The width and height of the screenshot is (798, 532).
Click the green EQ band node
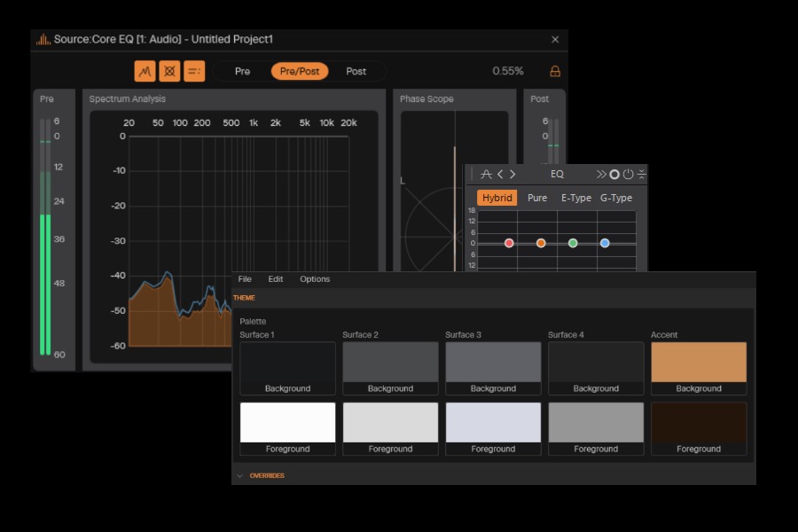573,243
